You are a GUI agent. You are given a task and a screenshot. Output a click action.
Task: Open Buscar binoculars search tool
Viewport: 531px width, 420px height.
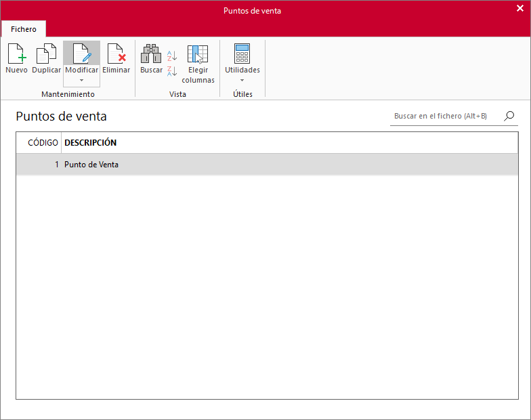coord(151,58)
